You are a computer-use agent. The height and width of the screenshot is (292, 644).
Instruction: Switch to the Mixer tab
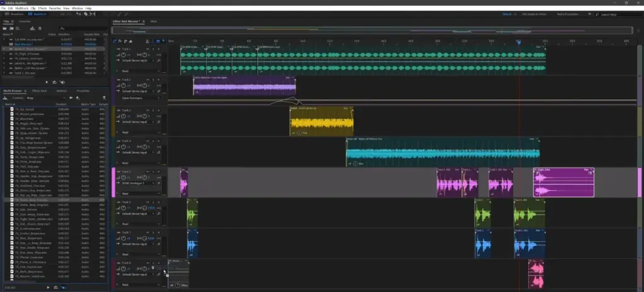[154, 21]
